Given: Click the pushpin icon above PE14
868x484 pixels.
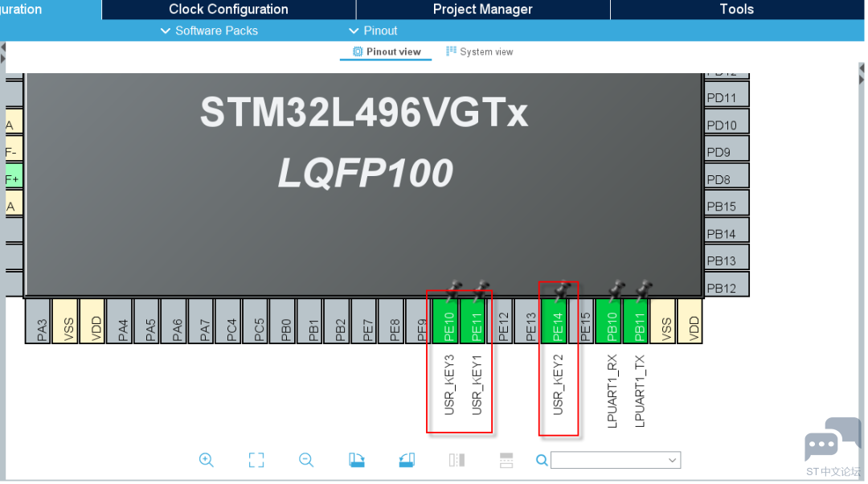Looking at the screenshot, I should (563, 289).
